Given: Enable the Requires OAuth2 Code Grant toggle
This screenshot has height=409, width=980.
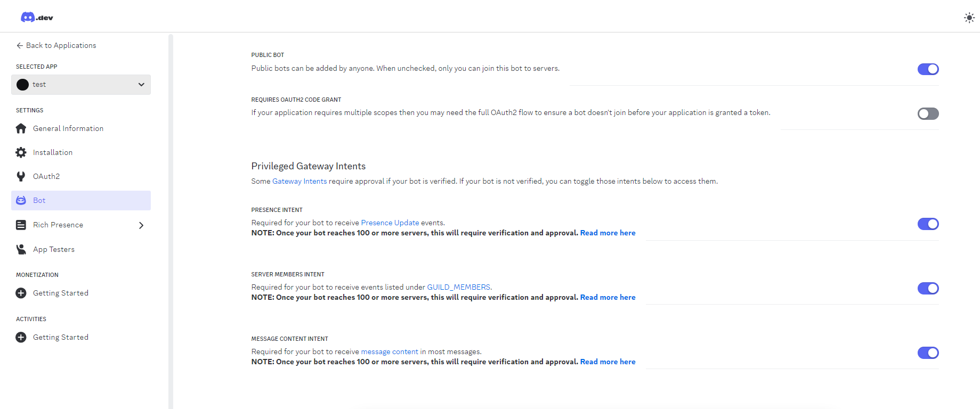Looking at the screenshot, I should click(928, 113).
